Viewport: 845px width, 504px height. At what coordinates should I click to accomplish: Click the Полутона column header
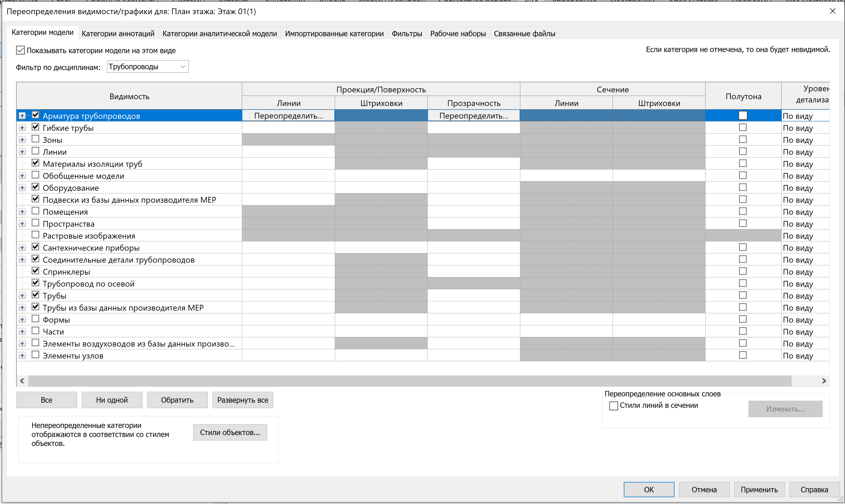tap(743, 96)
